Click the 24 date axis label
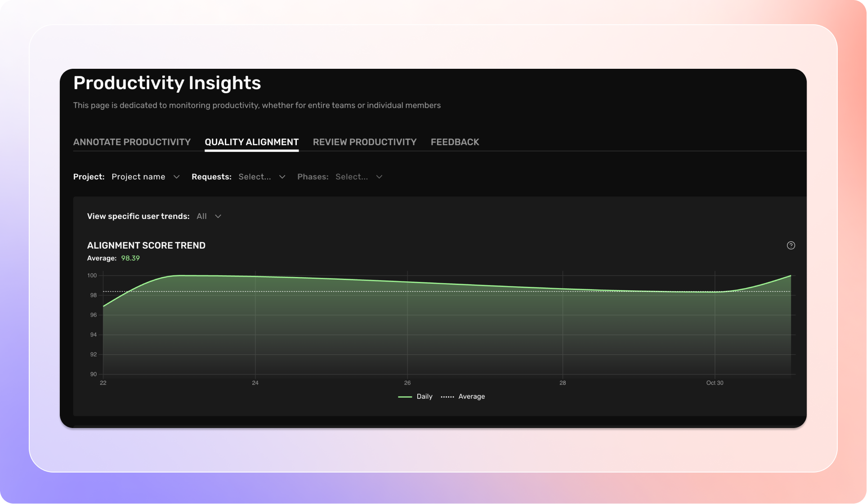867x504 pixels. coord(255,383)
